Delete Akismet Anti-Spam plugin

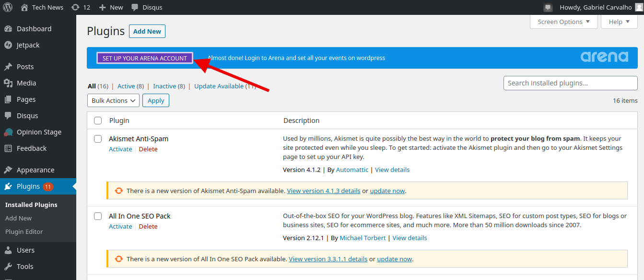[x=148, y=149]
